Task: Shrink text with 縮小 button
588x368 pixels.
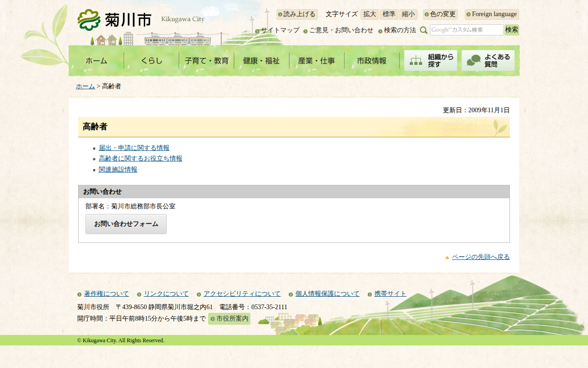Action: point(408,14)
